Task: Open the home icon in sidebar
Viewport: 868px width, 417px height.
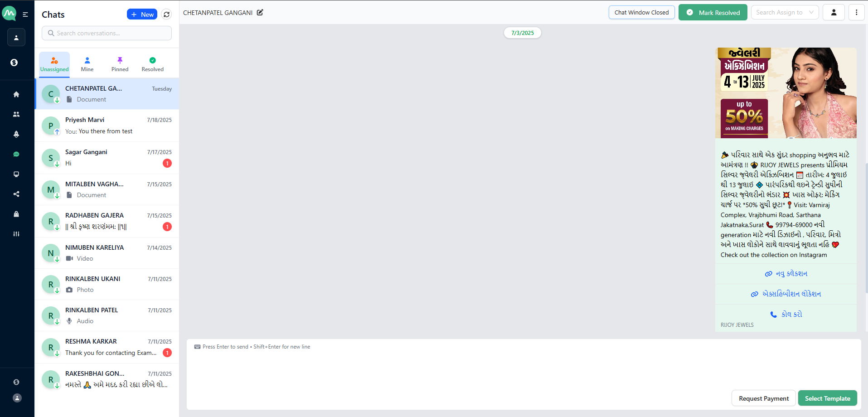Action: pyautogui.click(x=16, y=94)
